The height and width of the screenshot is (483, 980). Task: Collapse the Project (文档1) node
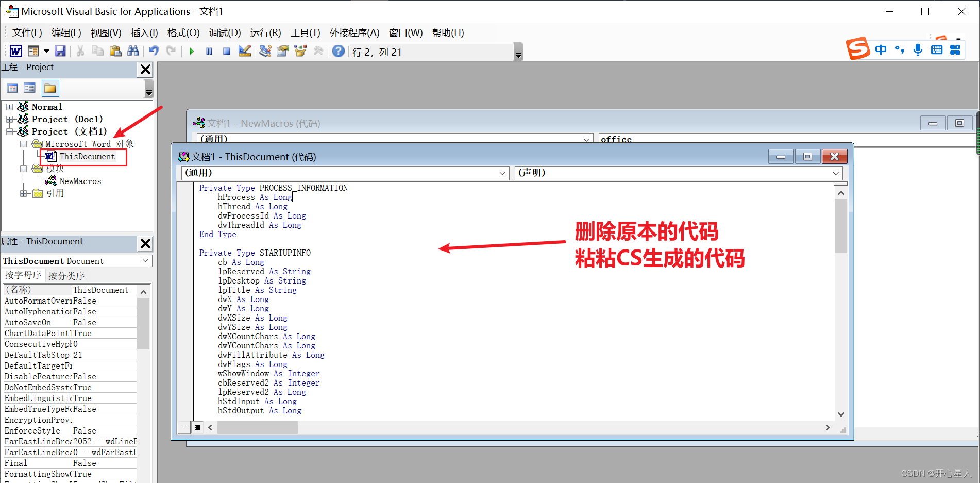(x=9, y=131)
